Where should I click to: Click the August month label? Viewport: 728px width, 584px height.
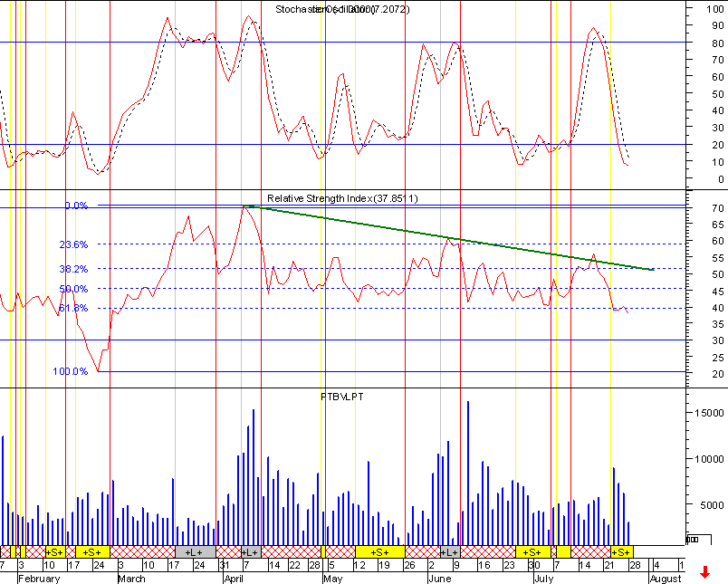[x=666, y=579]
